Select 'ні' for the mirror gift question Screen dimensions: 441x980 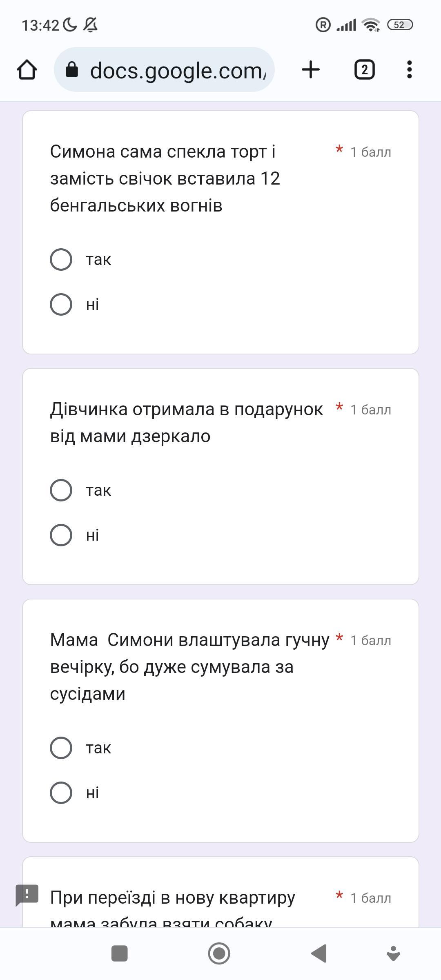(61, 535)
